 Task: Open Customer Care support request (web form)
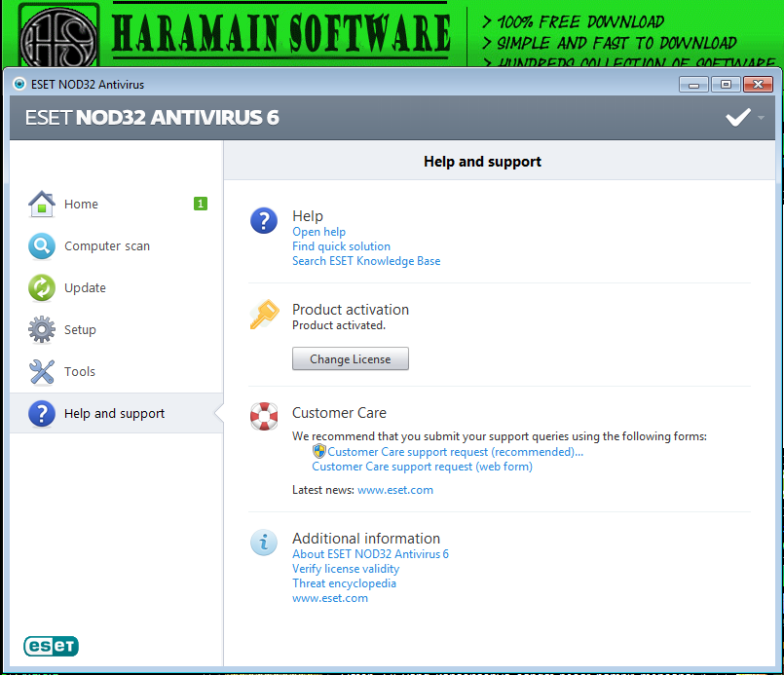(x=423, y=467)
